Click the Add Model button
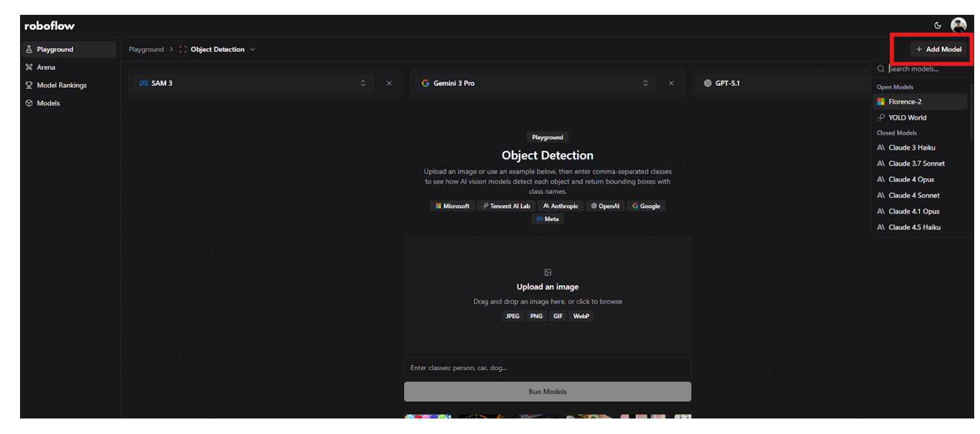 tap(939, 49)
